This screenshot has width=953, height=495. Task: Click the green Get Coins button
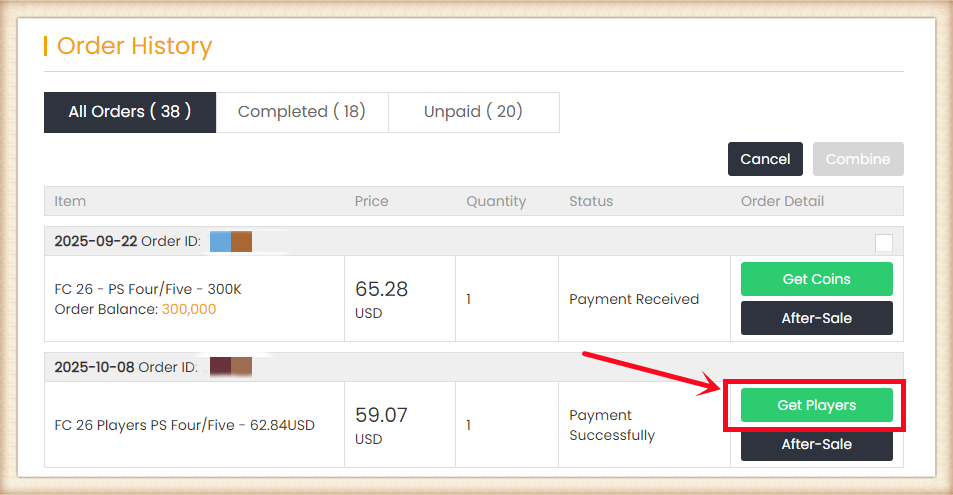[816, 279]
